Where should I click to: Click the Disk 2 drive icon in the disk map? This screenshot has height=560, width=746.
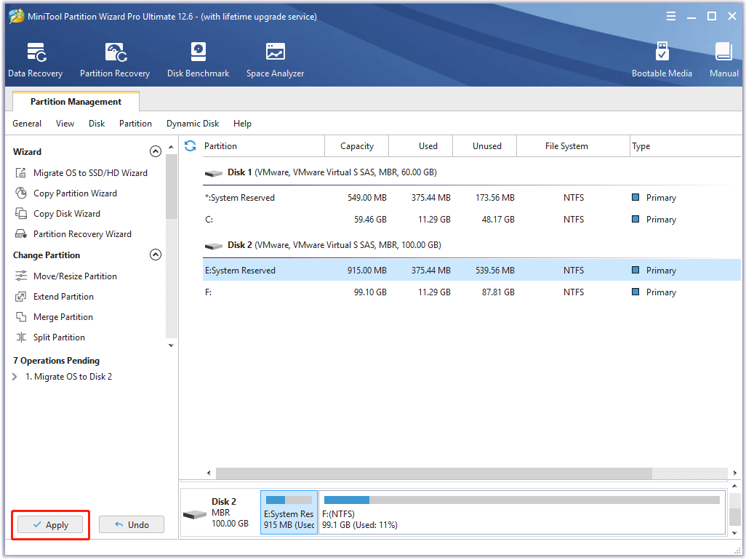[195, 514]
